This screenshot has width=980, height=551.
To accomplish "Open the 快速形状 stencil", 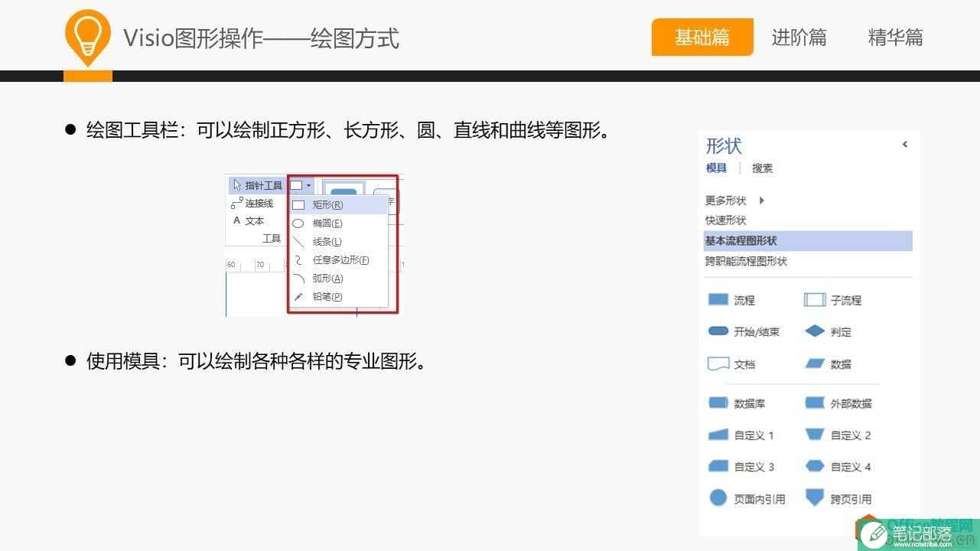I will point(725,220).
